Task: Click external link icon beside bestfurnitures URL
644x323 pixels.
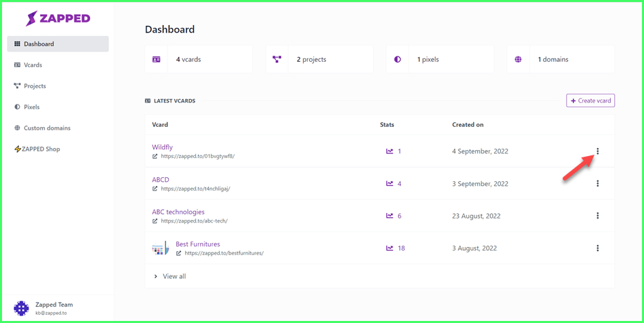Action: (x=179, y=253)
